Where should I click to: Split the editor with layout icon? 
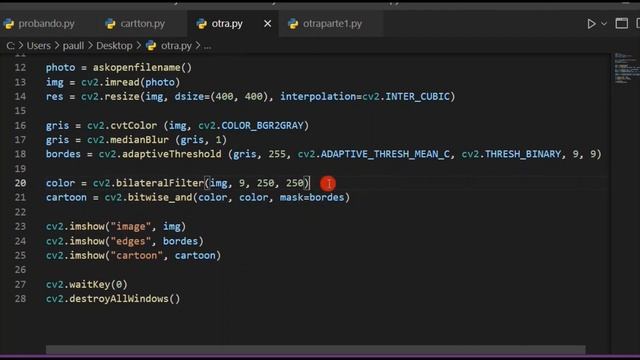[621, 23]
